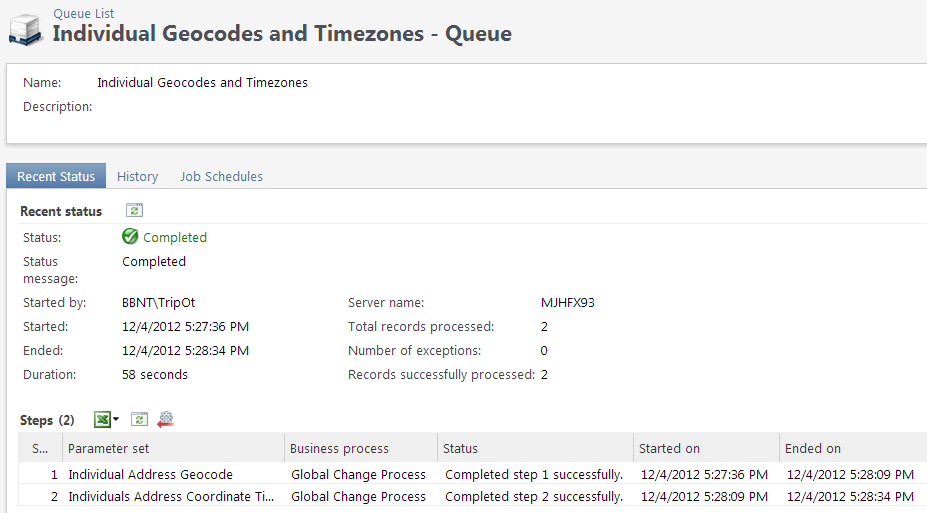Click the gear with red arrow icon
The width and height of the screenshot is (927, 513).
point(165,420)
